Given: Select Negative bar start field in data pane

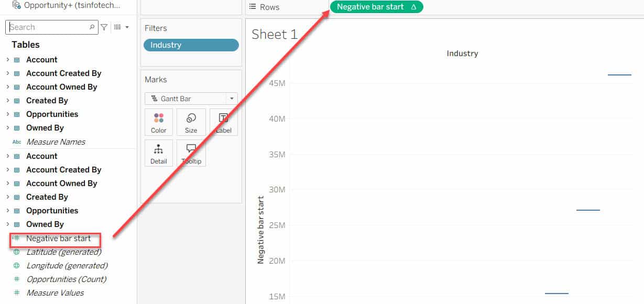Looking at the screenshot, I should (x=58, y=238).
